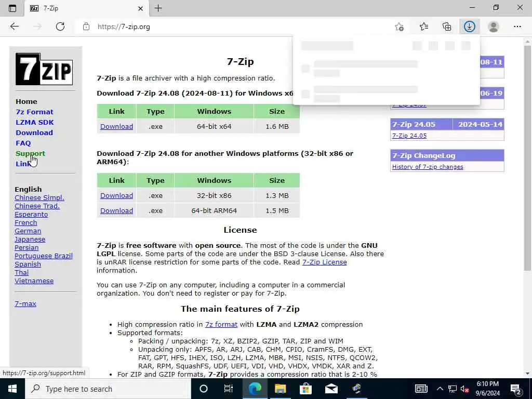The width and height of the screenshot is (532, 399).
Task: Switch to Microsoft Edge taskbar icon
Action: pyautogui.click(x=255, y=389)
